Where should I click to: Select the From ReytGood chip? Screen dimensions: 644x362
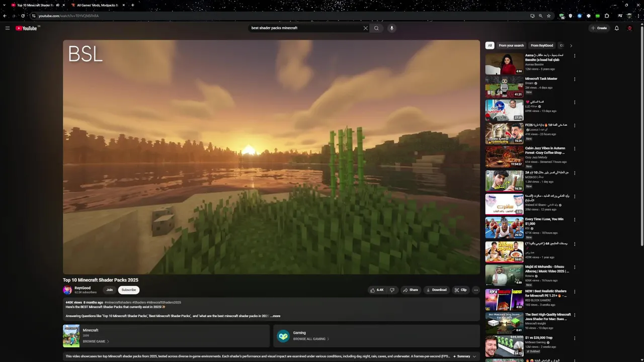click(542, 45)
